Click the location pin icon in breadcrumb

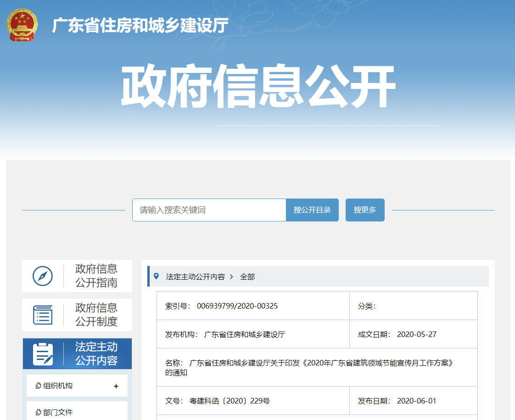pos(157,276)
